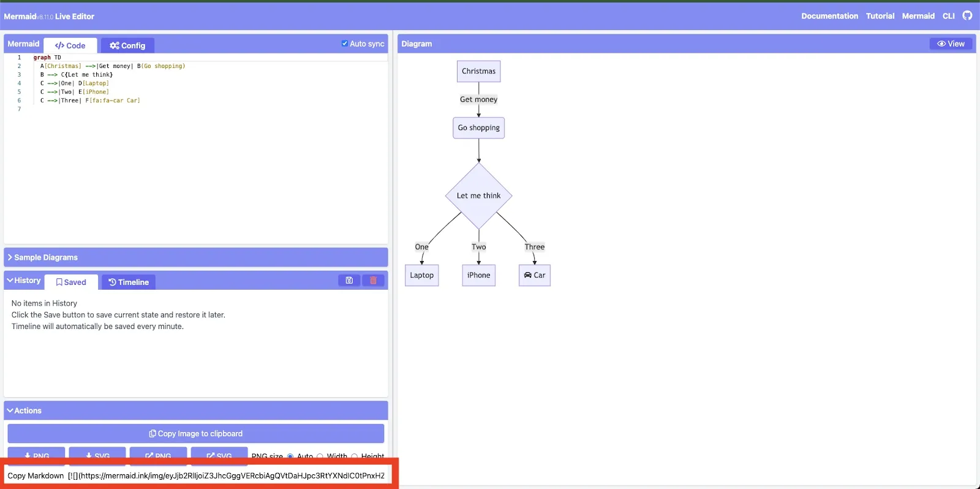Click the View button in Diagram panel
Image resolution: width=980 pixels, height=489 pixels.
click(951, 44)
